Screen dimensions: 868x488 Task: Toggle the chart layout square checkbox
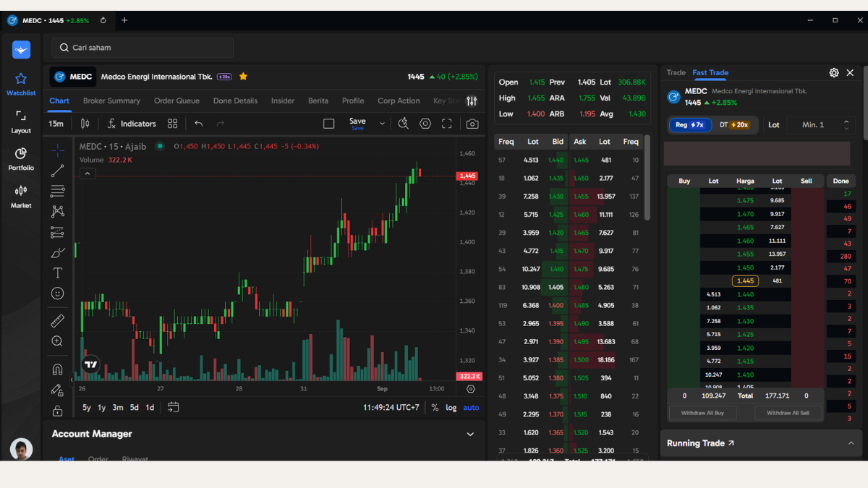328,124
